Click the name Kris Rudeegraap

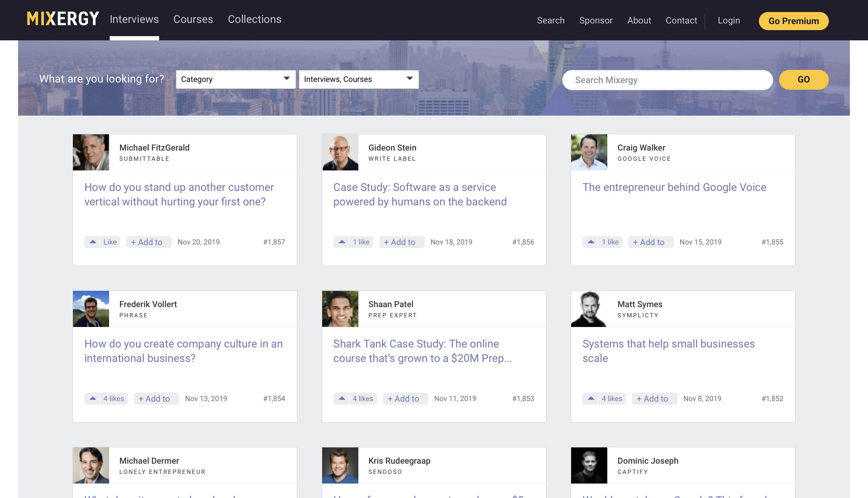pyautogui.click(x=399, y=461)
